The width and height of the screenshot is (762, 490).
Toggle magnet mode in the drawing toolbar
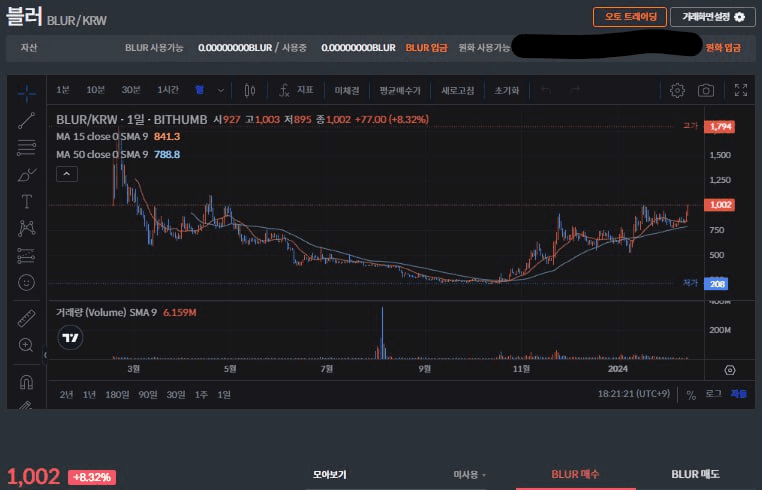pyautogui.click(x=26, y=382)
